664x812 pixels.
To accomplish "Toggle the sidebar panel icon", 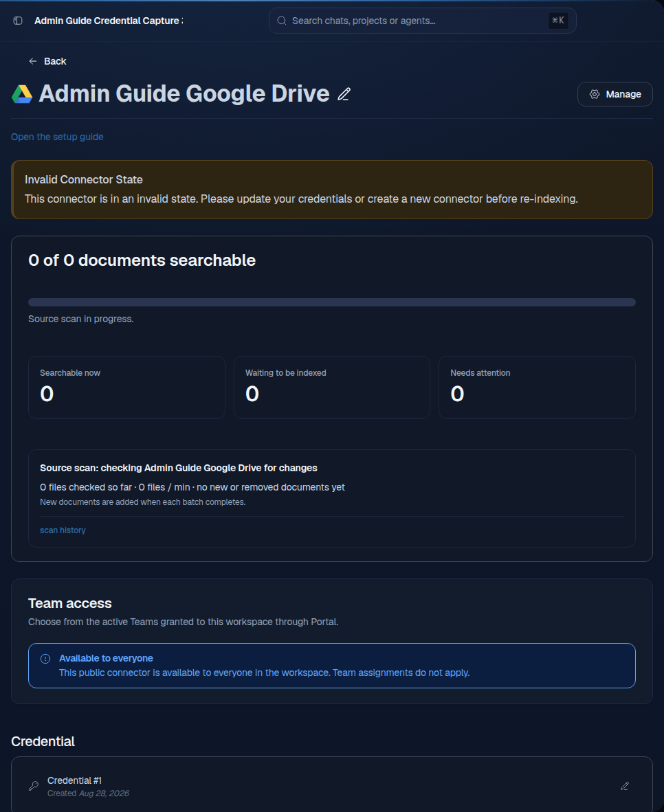I will (x=18, y=21).
